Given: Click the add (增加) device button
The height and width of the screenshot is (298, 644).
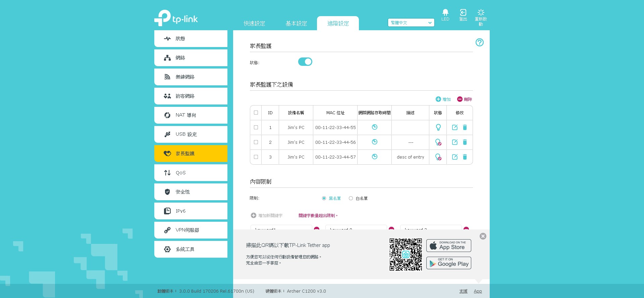Looking at the screenshot, I should tap(443, 99).
